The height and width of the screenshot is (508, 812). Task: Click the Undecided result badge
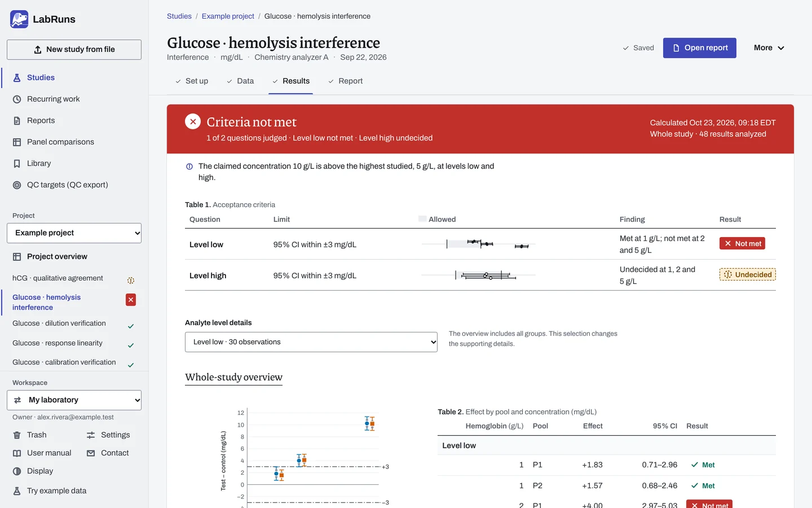coord(748,275)
